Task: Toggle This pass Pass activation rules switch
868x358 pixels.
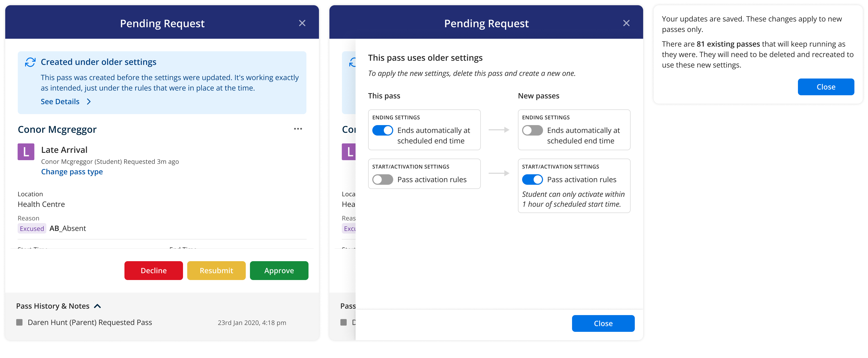Action: [x=382, y=180]
